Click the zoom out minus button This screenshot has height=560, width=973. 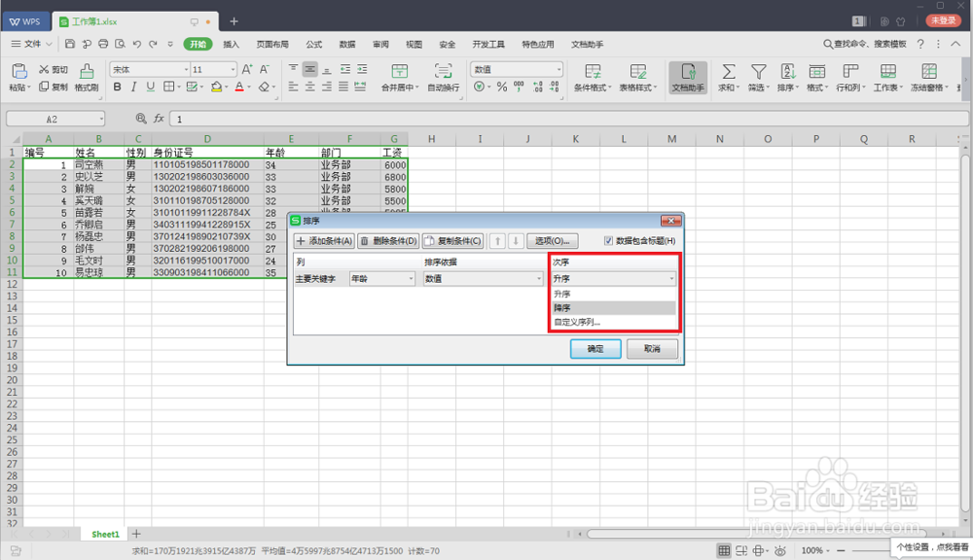[x=841, y=550]
